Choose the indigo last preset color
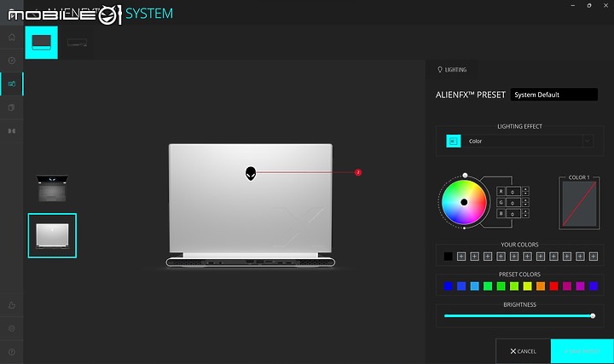Screen dimensions: 614x364 594,286
